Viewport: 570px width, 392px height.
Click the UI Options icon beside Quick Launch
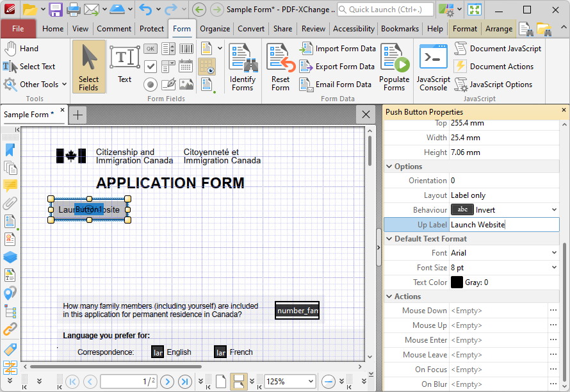click(x=446, y=10)
